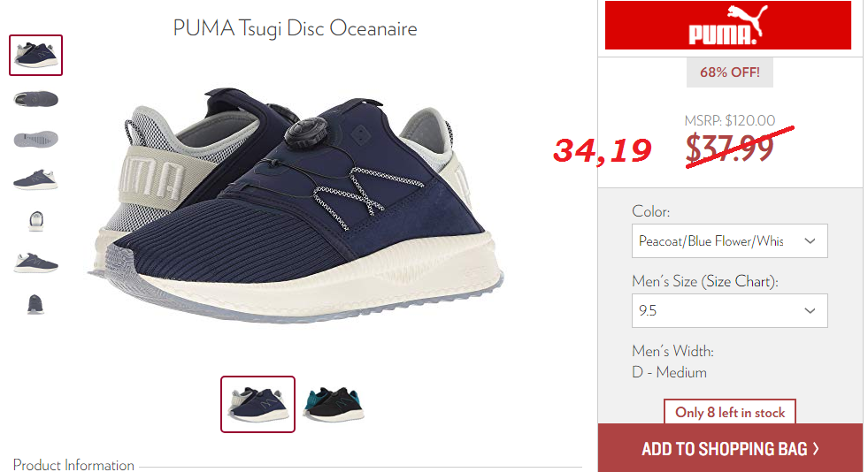
Task: Expand the Men's Size dropdown showing 9.5
Action: tap(730, 310)
